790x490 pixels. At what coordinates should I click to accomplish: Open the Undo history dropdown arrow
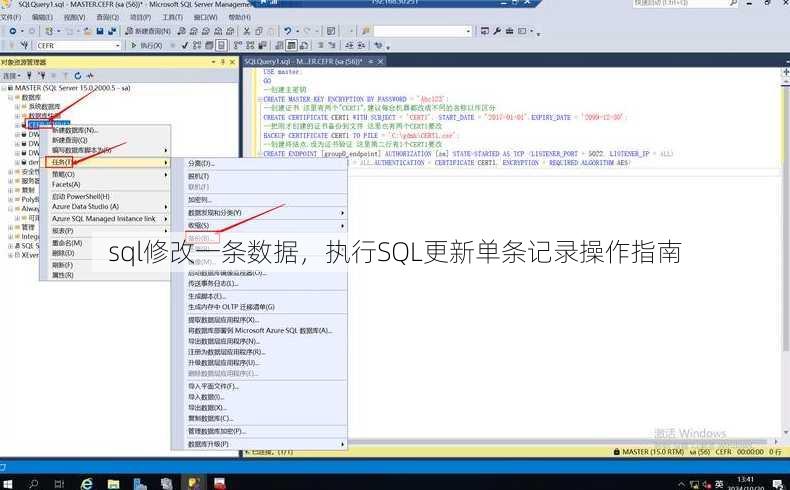click(x=297, y=31)
